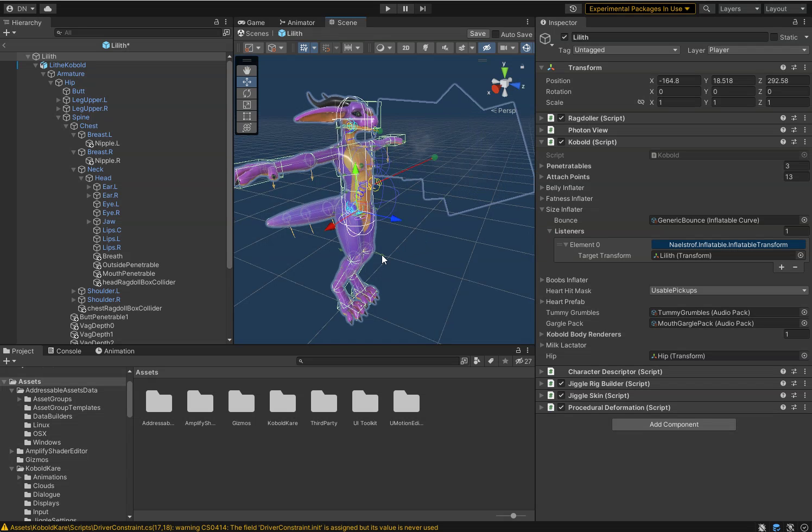
Task: Open the Layers dropdown in toolbar
Action: pyautogui.click(x=739, y=9)
